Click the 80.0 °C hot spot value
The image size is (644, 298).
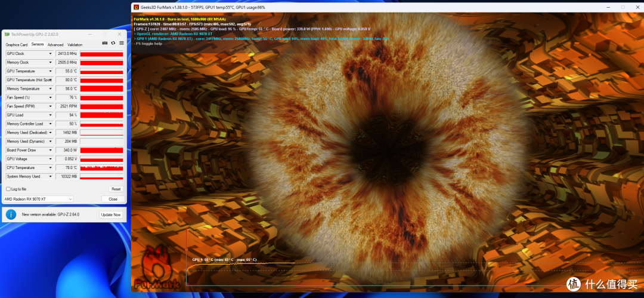point(67,80)
